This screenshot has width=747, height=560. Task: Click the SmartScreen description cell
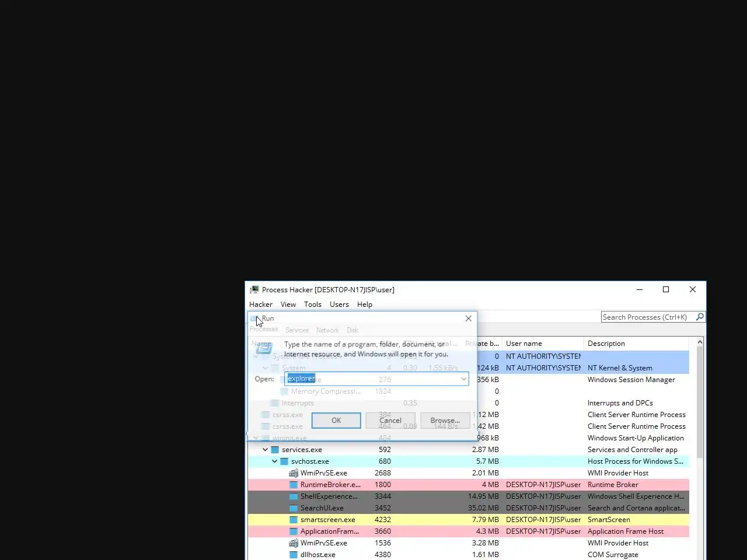coord(609,520)
